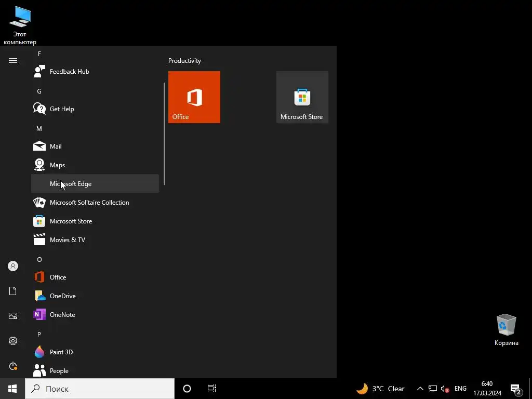Open Microsoft Store in the app list
The height and width of the screenshot is (399, 532).
click(95, 221)
